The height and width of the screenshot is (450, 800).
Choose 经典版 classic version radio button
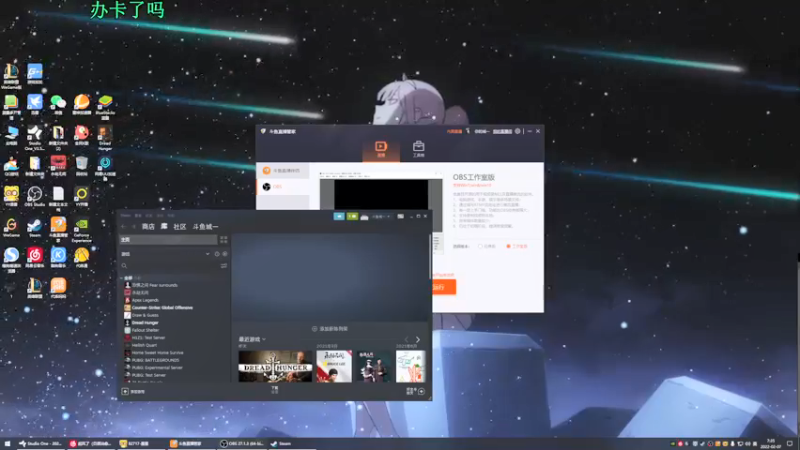click(x=480, y=246)
